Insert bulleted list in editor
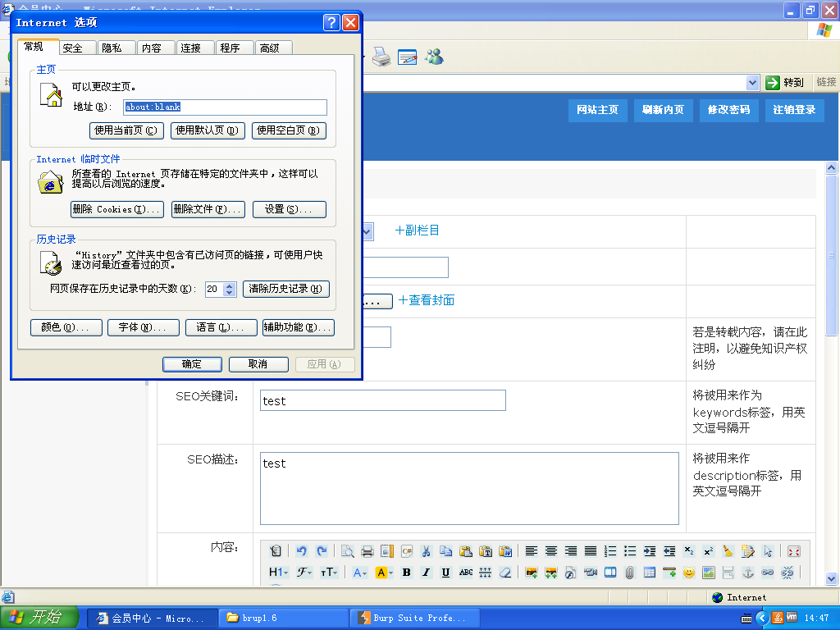This screenshot has width=840, height=630. click(630, 551)
